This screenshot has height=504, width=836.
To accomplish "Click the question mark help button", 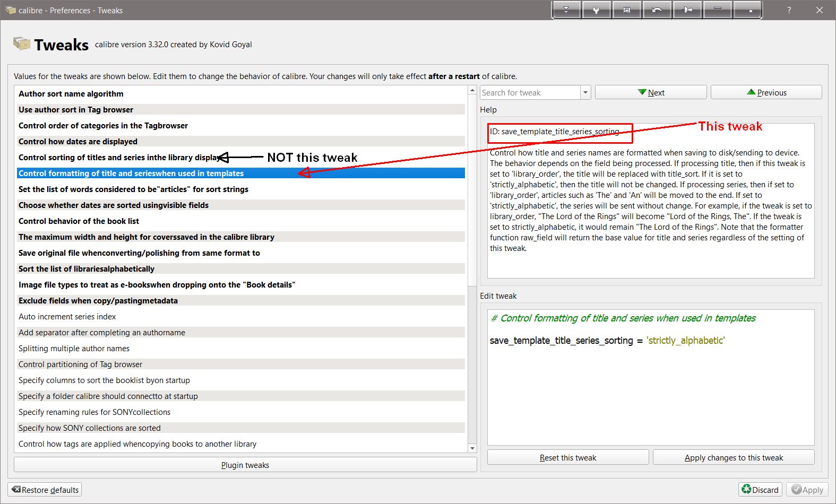I will pyautogui.click(x=789, y=10).
